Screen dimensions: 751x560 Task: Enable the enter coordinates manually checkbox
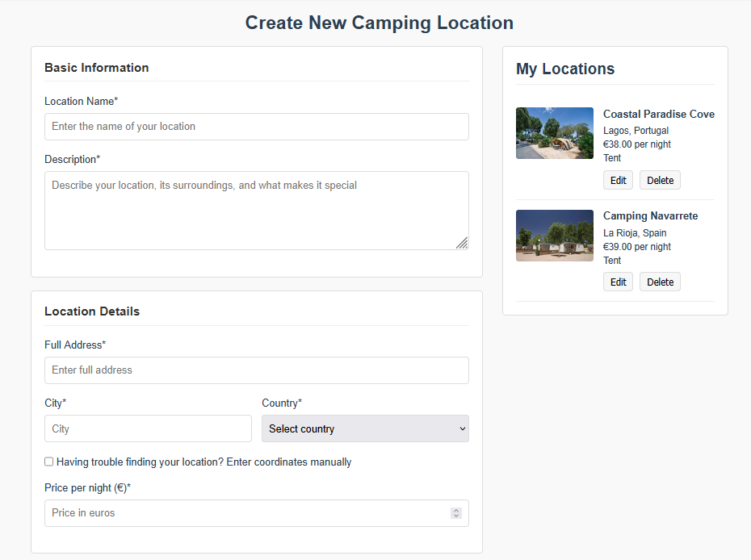tap(48, 462)
